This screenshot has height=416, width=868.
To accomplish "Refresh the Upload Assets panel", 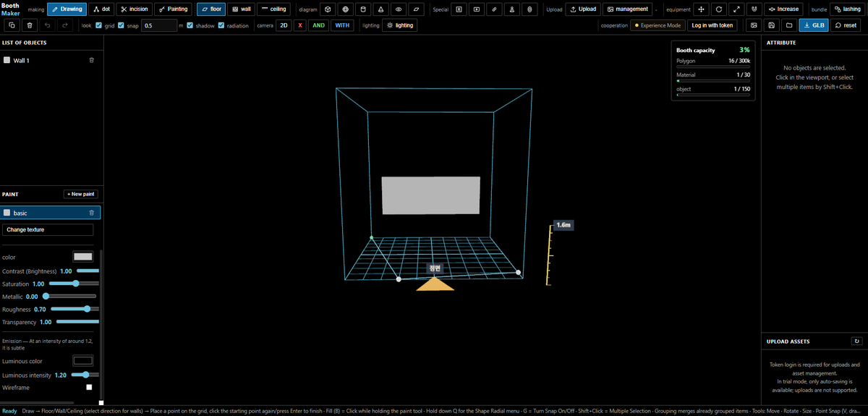I will pyautogui.click(x=857, y=341).
